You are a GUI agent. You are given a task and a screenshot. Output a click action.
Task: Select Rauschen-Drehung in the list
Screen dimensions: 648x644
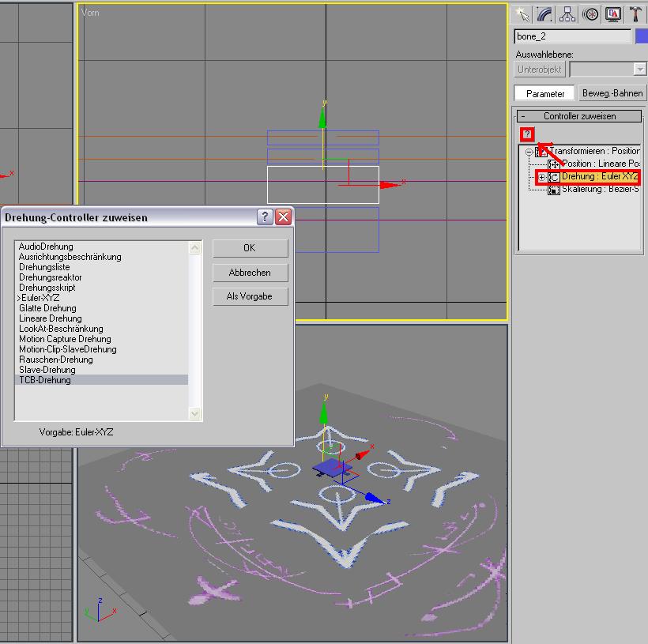(56, 360)
